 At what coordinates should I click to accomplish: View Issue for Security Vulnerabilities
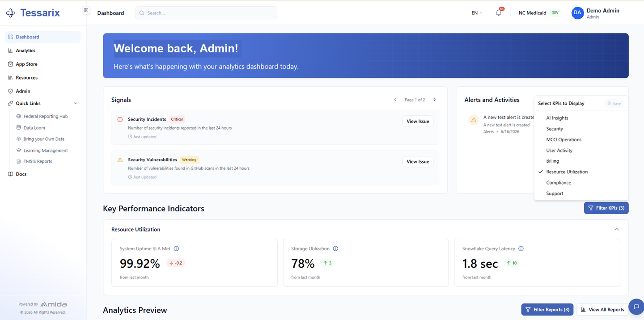[x=418, y=161]
